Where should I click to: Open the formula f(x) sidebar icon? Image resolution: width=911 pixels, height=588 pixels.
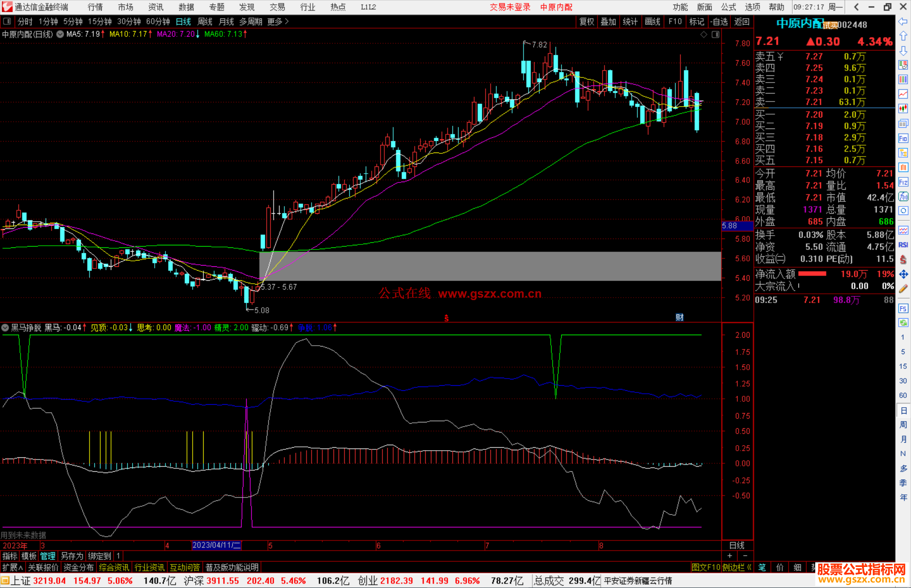click(x=903, y=196)
